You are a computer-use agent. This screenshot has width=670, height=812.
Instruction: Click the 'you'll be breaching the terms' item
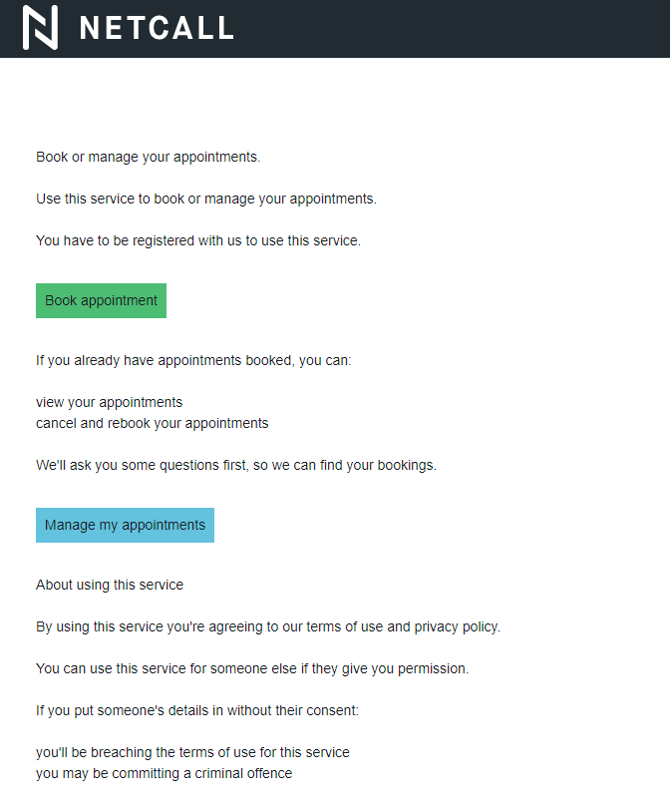click(x=192, y=752)
